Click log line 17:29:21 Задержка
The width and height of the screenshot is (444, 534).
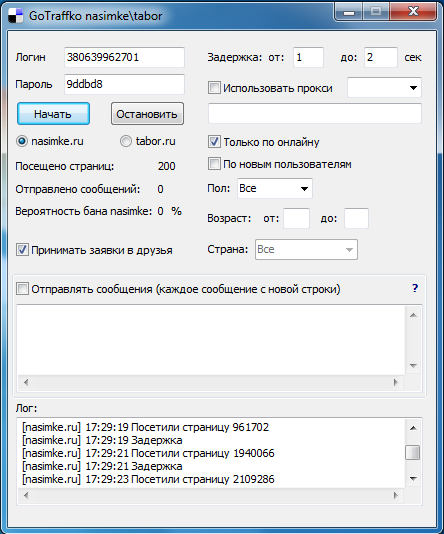(102, 466)
